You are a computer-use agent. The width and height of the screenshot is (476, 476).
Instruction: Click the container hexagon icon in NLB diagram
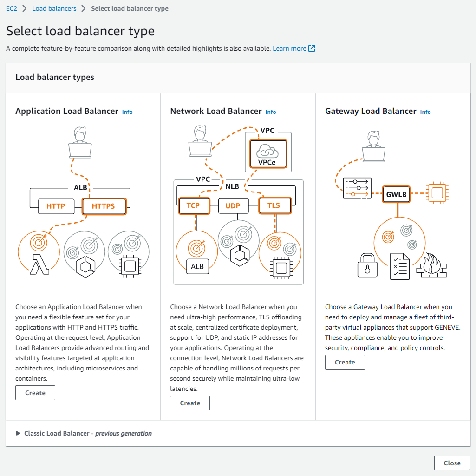240,255
